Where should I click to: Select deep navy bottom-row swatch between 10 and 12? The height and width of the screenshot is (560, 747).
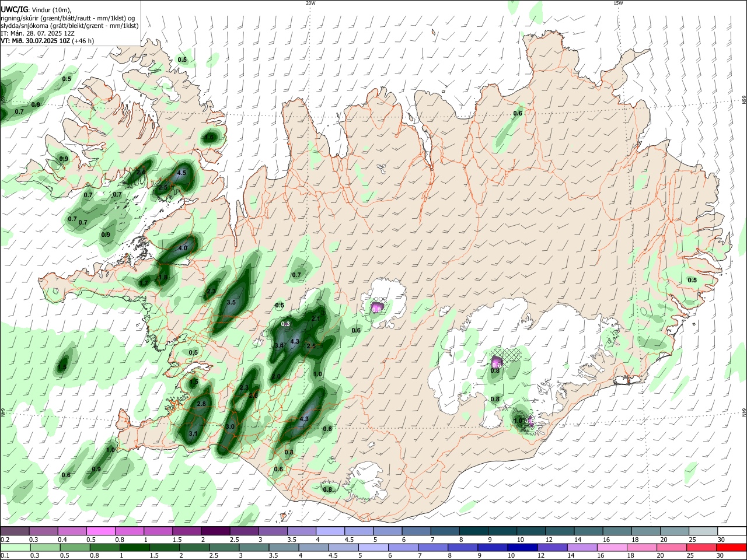click(x=522, y=547)
